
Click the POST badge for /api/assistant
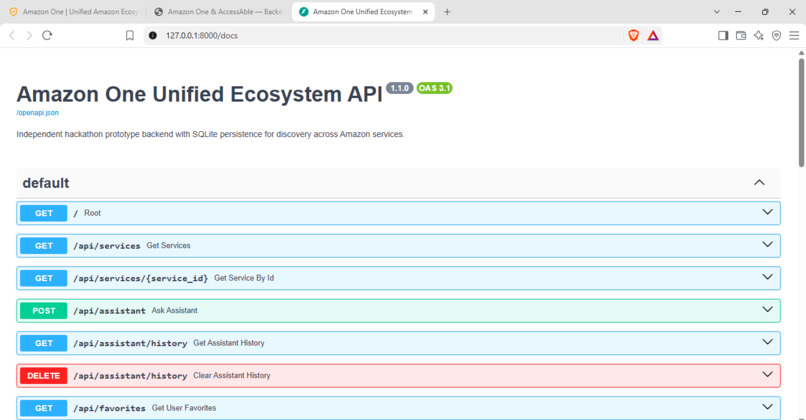(44, 311)
